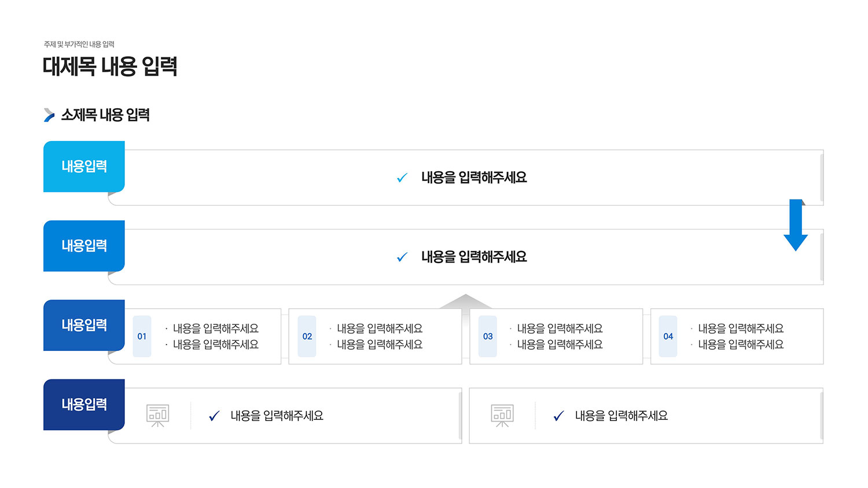Click 내용을 입력해주세요 beside the second presentation icon
Screen dimensions: 868x488
(621, 416)
